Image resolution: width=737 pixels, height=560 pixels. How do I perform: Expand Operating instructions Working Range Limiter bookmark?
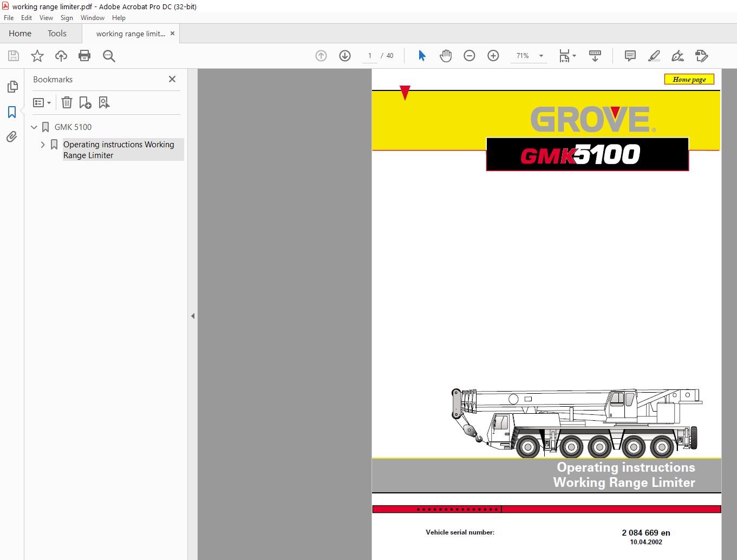[x=43, y=145]
